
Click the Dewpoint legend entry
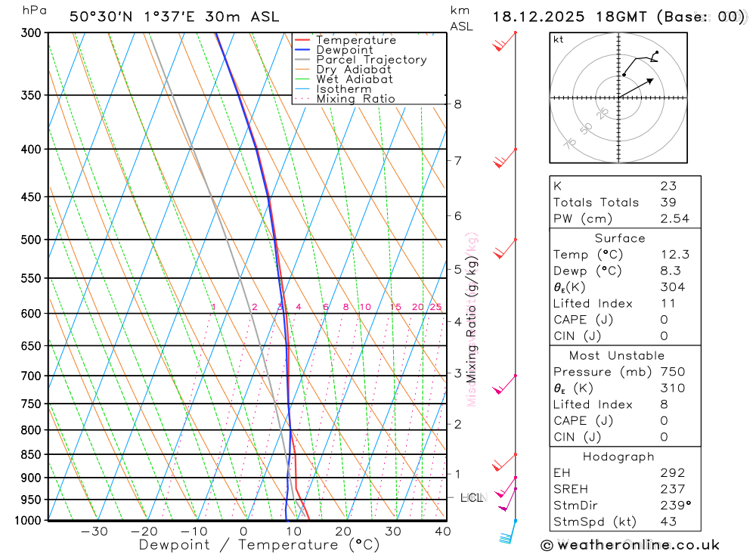(x=333, y=50)
